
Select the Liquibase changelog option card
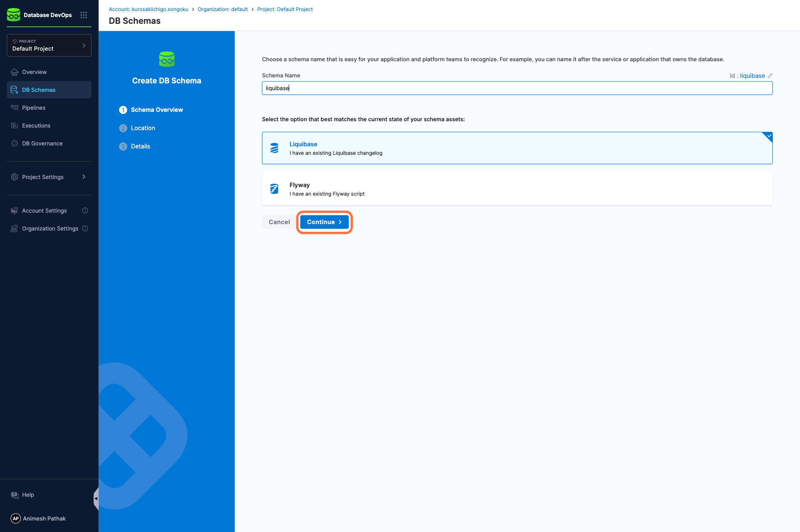[x=517, y=148]
